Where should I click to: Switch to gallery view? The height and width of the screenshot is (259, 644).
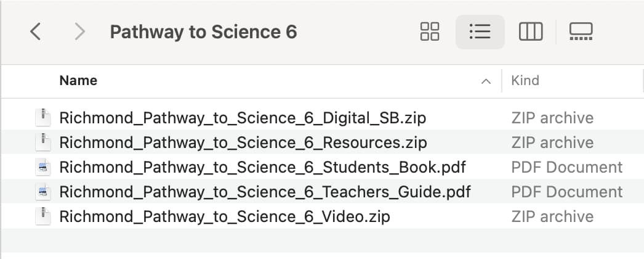pyautogui.click(x=581, y=31)
